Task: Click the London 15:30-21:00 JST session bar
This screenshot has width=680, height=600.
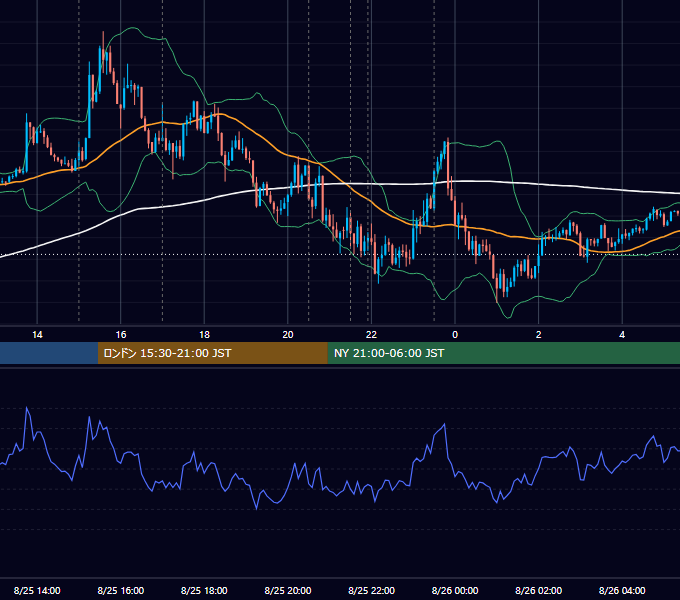Action: coord(212,353)
